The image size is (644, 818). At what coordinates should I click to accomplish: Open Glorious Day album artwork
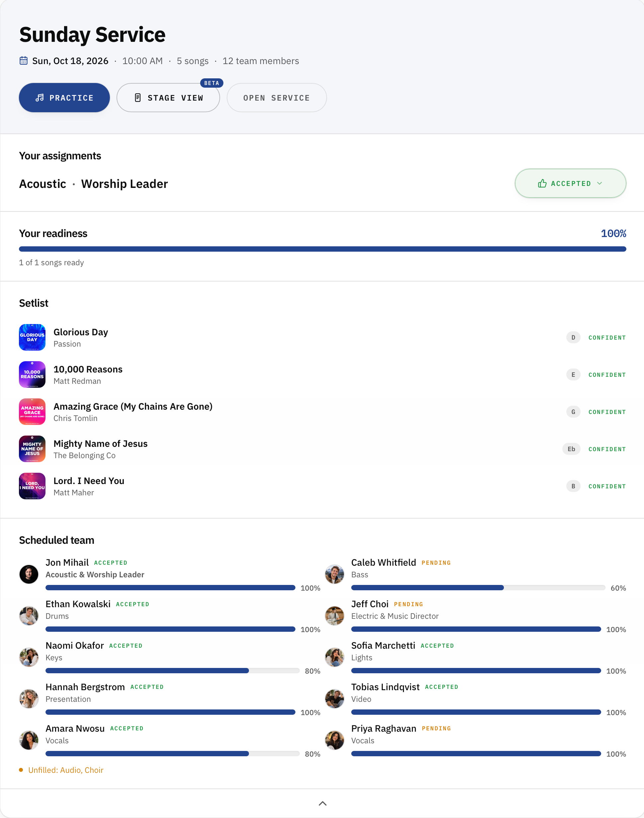click(x=33, y=337)
